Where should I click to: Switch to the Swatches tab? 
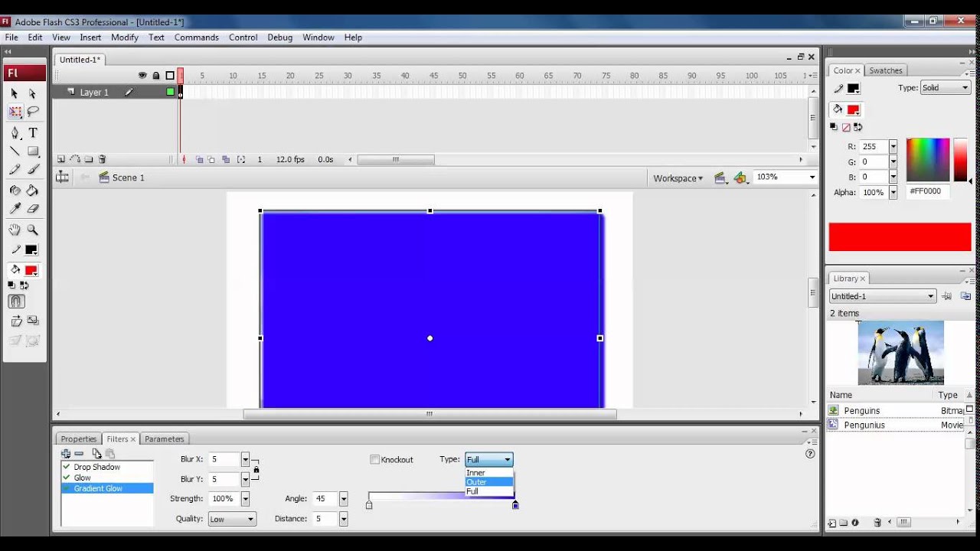(x=886, y=70)
